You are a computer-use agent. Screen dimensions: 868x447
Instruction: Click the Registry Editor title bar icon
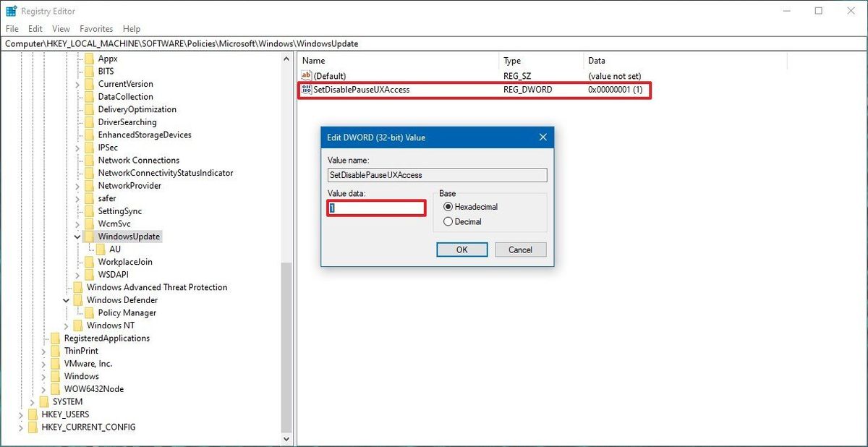tap(11, 11)
